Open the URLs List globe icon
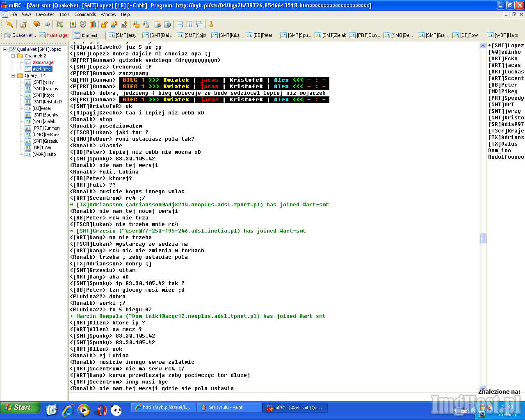The width and height of the screenshot is (525, 420). coord(168,24)
